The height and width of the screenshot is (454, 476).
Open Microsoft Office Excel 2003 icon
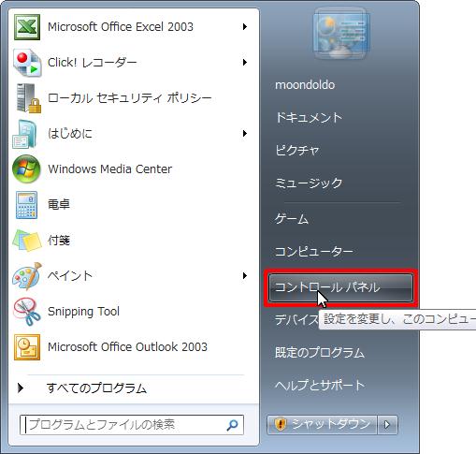click(x=27, y=27)
